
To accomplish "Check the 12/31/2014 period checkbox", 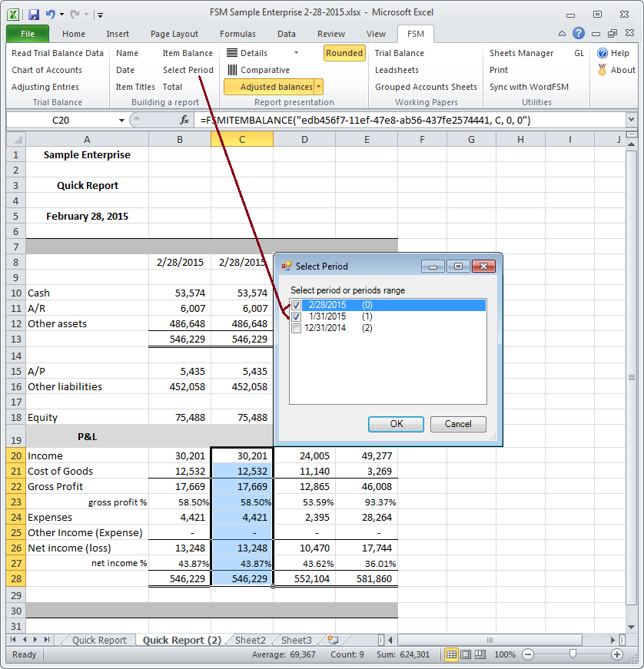I will click(x=297, y=328).
